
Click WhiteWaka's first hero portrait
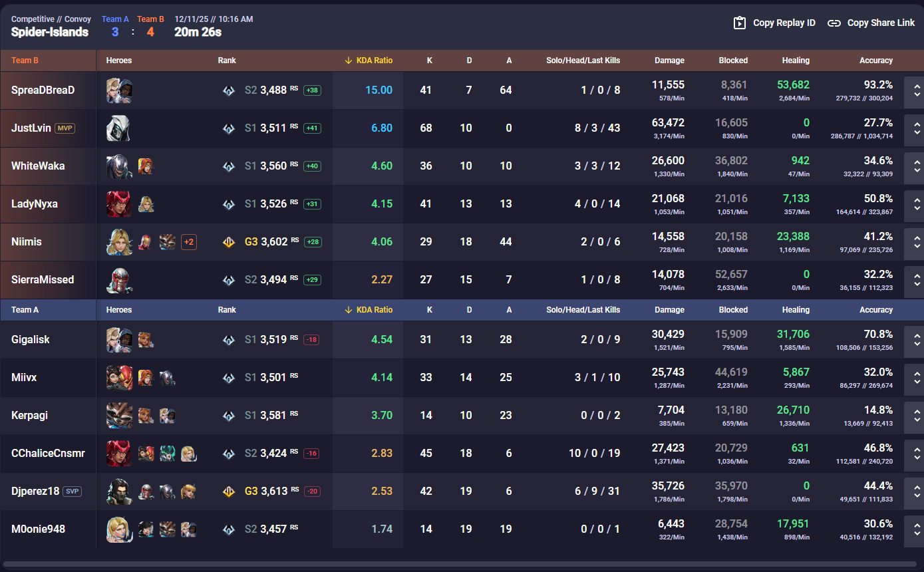[x=119, y=166]
